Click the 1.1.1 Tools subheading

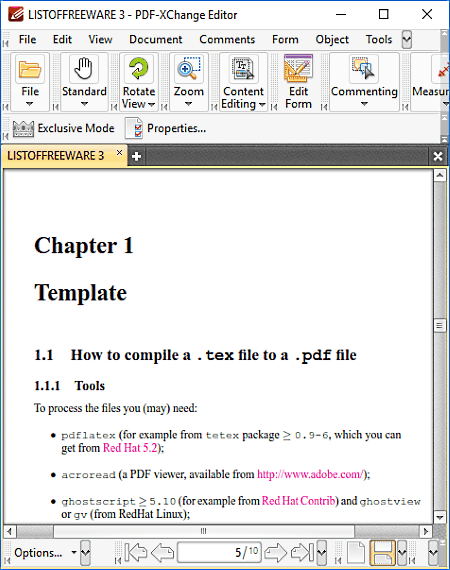click(69, 386)
